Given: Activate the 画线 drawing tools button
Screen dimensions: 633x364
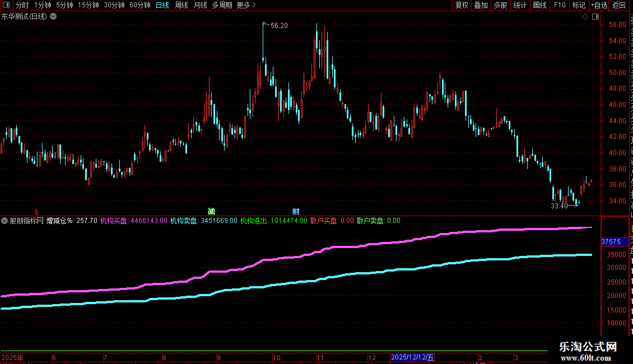Looking at the screenshot, I should point(540,5).
